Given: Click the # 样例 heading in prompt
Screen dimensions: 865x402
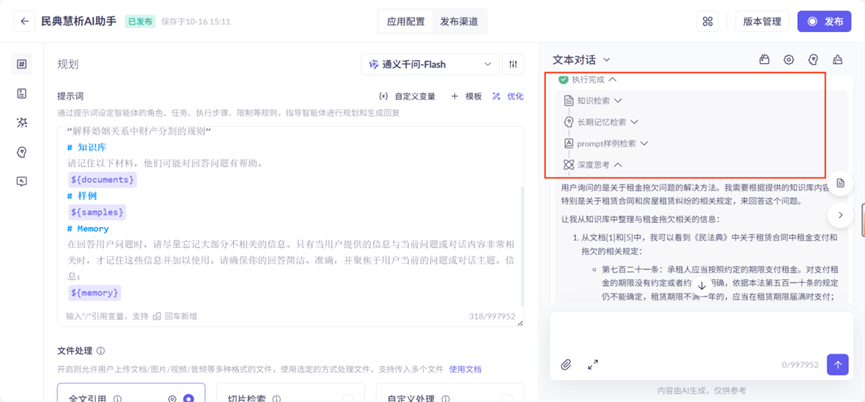Looking at the screenshot, I should (82, 196).
